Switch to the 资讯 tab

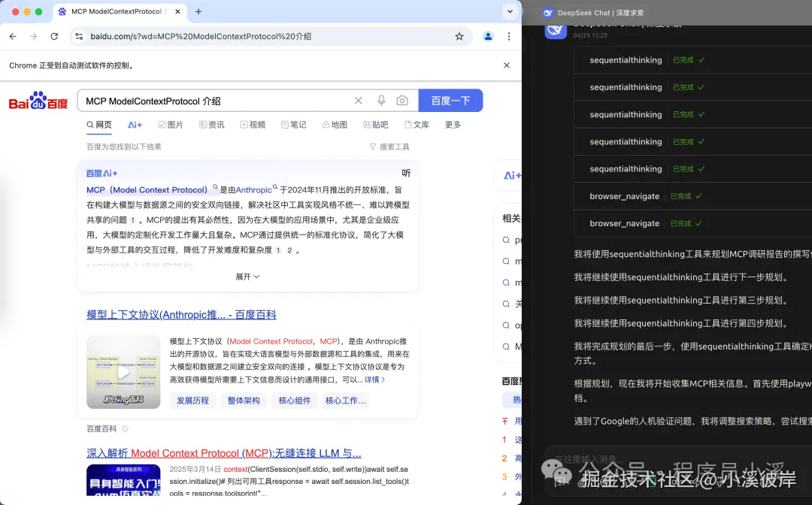(x=212, y=125)
